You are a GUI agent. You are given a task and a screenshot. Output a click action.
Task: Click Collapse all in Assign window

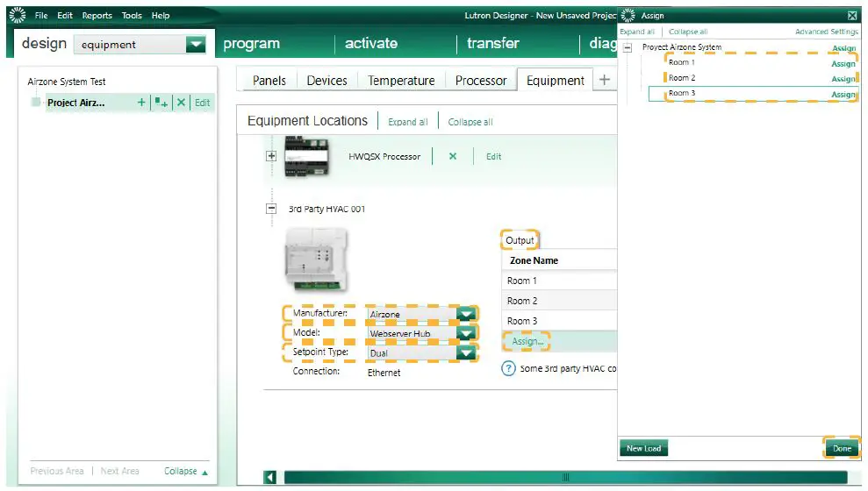(x=688, y=32)
